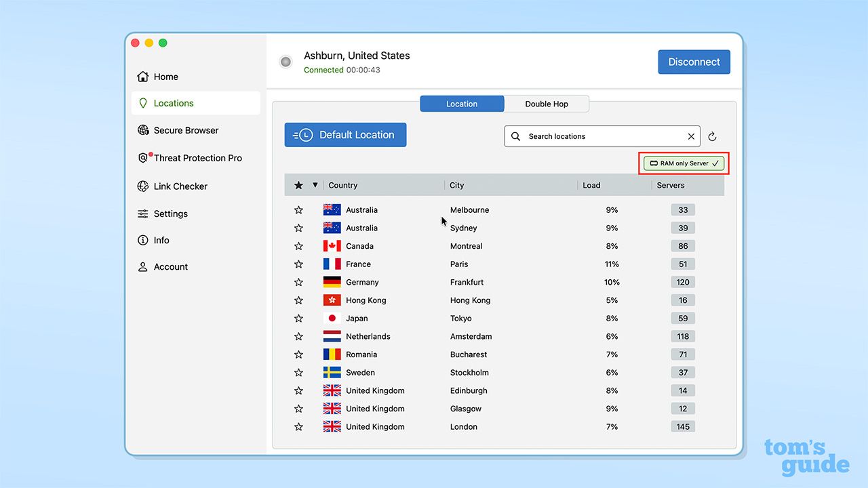Open the Account person icon
Viewport: 868px width, 488px height.
coord(143,267)
